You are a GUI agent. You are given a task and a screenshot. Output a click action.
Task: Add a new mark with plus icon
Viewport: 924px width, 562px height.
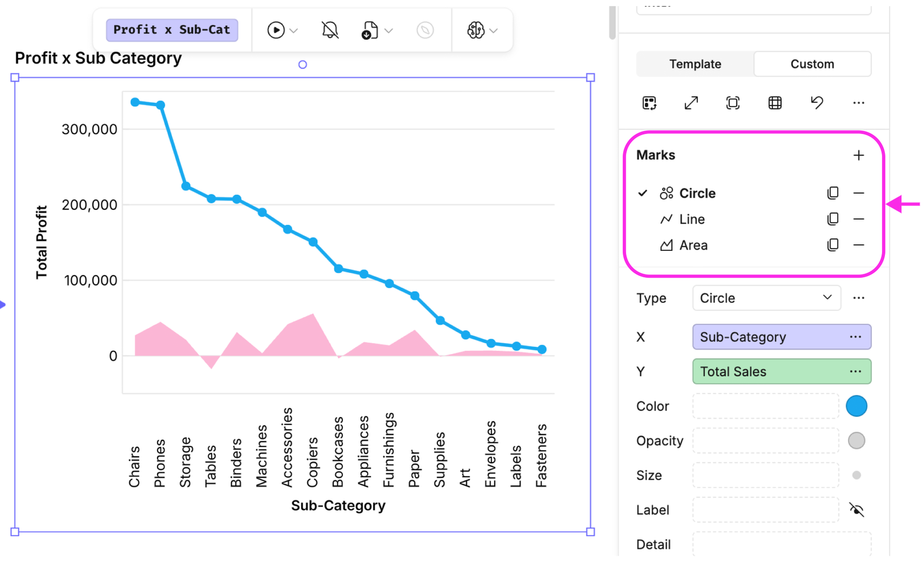click(x=858, y=155)
